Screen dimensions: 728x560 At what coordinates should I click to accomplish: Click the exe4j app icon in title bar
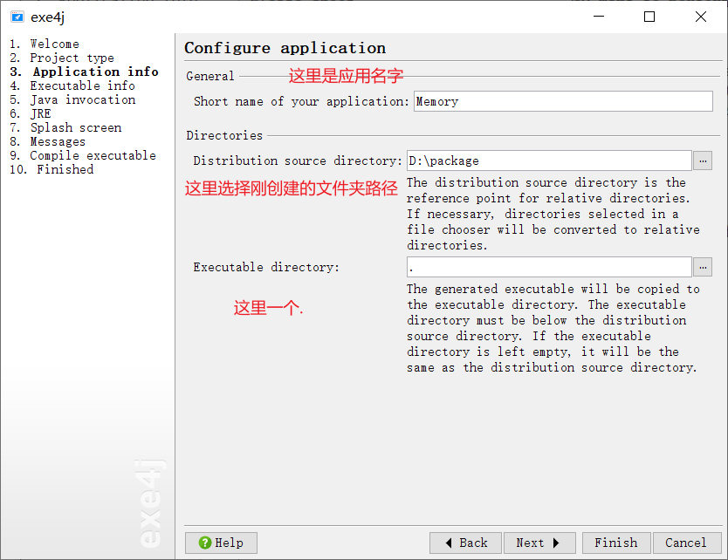[x=17, y=17]
